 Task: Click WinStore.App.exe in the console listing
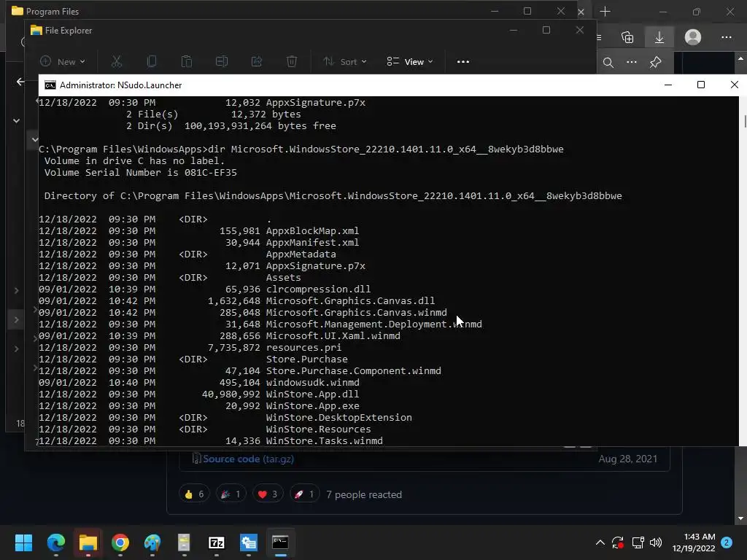tap(312, 405)
